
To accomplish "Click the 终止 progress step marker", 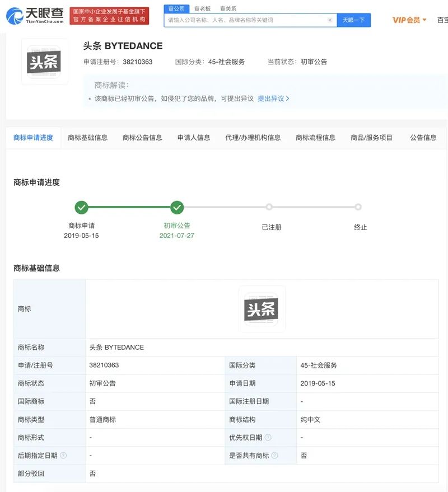I will (x=358, y=207).
